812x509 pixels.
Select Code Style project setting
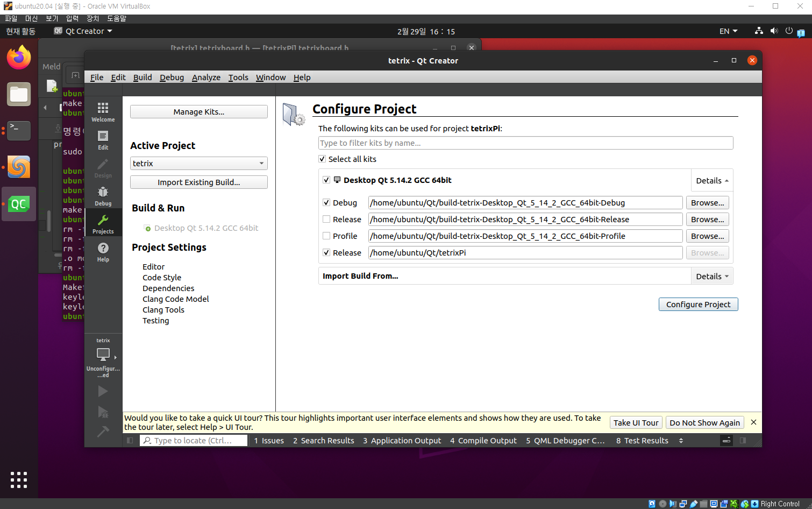pos(162,277)
